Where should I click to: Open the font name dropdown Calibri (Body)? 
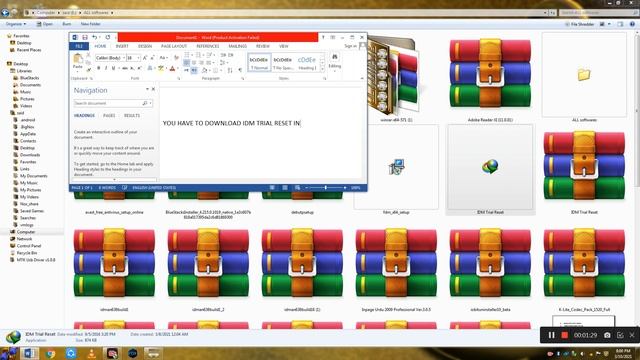click(124, 58)
